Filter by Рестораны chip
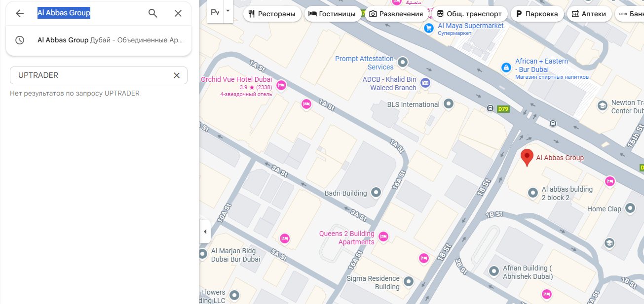The height and width of the screenshot is (304, 644). [x=272, y=14]
